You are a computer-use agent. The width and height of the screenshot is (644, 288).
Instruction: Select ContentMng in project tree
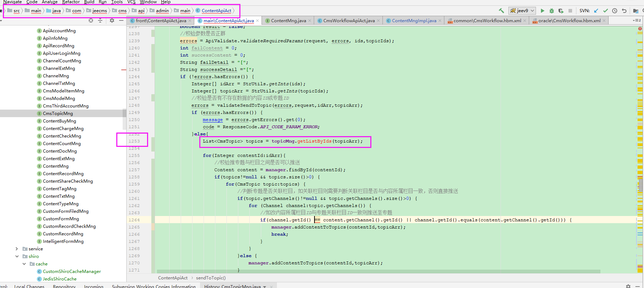(x=55, y=166)
